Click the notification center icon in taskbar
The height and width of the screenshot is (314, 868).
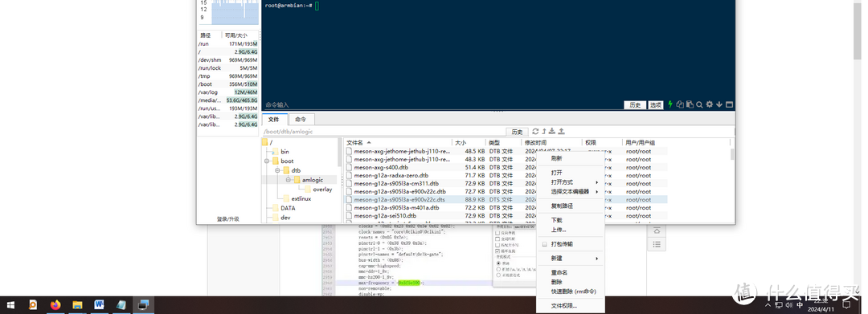845,304
